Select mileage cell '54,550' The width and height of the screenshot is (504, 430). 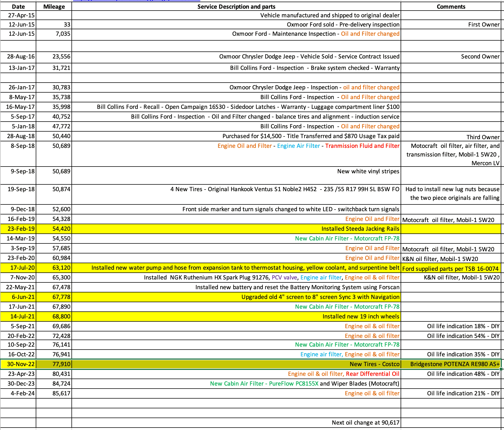pyautogui.click(x=54, y=239)
